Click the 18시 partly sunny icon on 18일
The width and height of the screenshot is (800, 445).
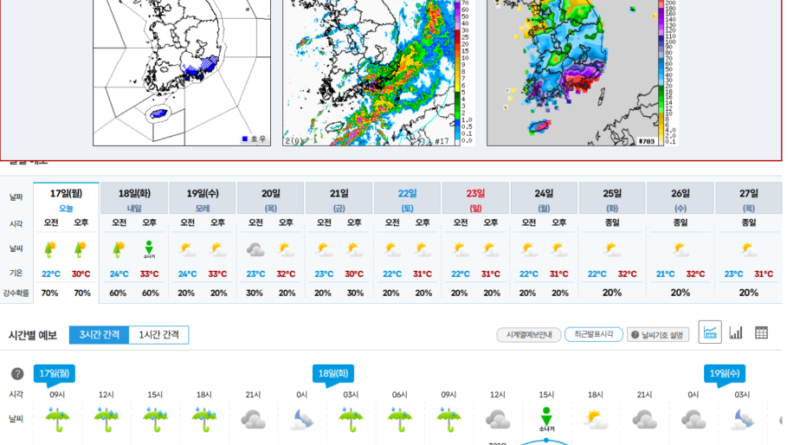point(595,419)
